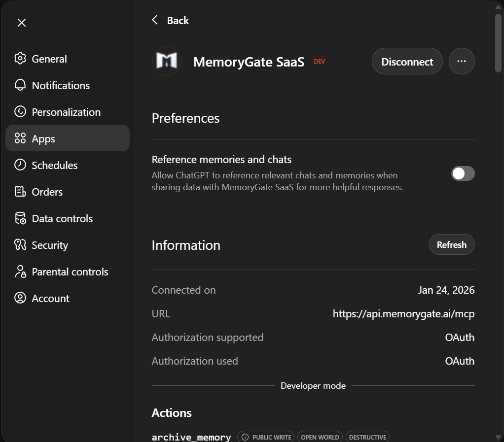This screenshot has width=504, height=442.
Task: Open Account using the profile icon
Action: click(20, 298)
